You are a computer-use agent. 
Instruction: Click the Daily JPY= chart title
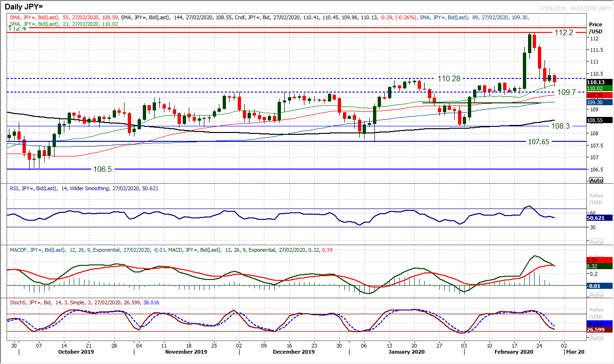[24, 7]
